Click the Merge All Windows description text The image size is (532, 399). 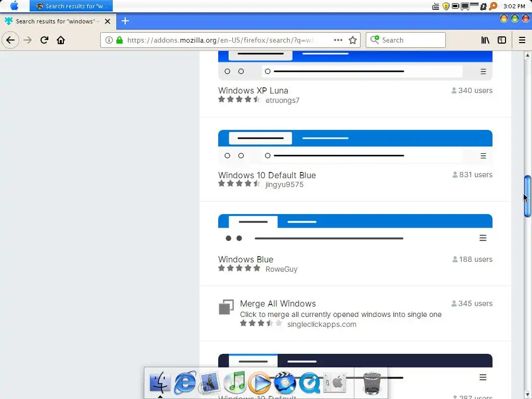click(x=341, y=314)
